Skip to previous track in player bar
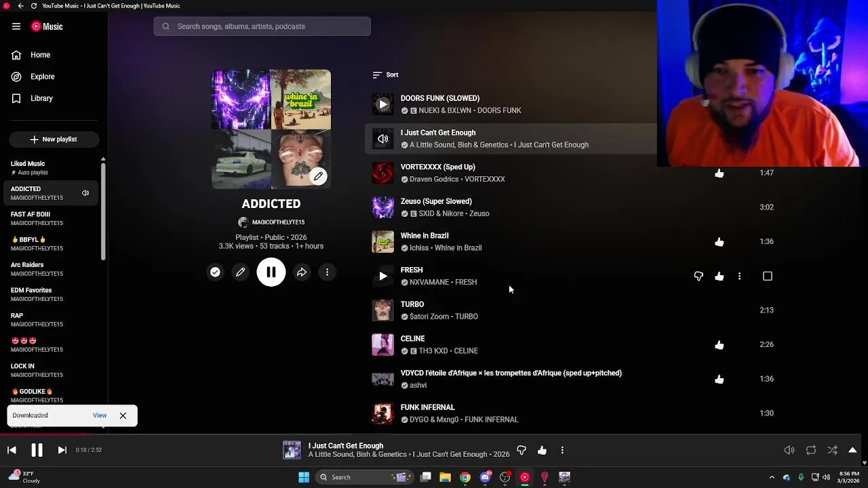This screenshot has width=868, height=488. coord(12,450)
